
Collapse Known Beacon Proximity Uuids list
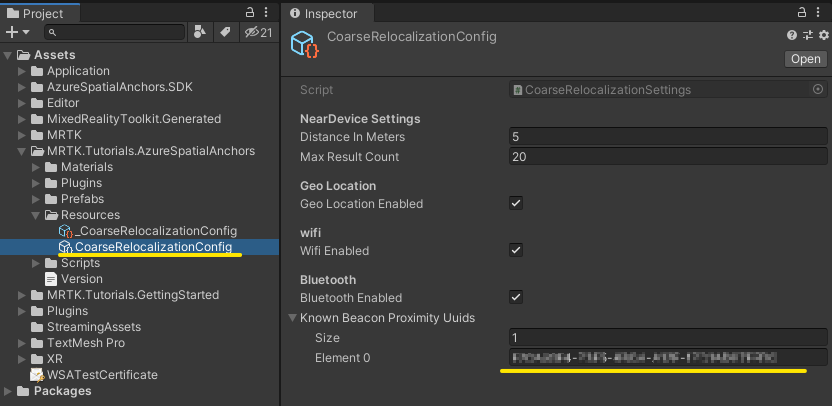click(x=292, y=318)
